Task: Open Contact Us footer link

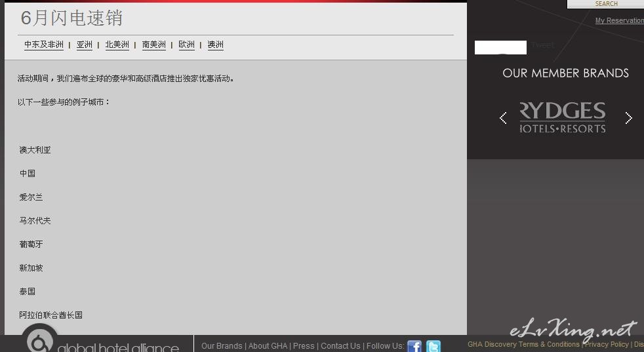Action: pyautogui.click(x=340, y=346)
